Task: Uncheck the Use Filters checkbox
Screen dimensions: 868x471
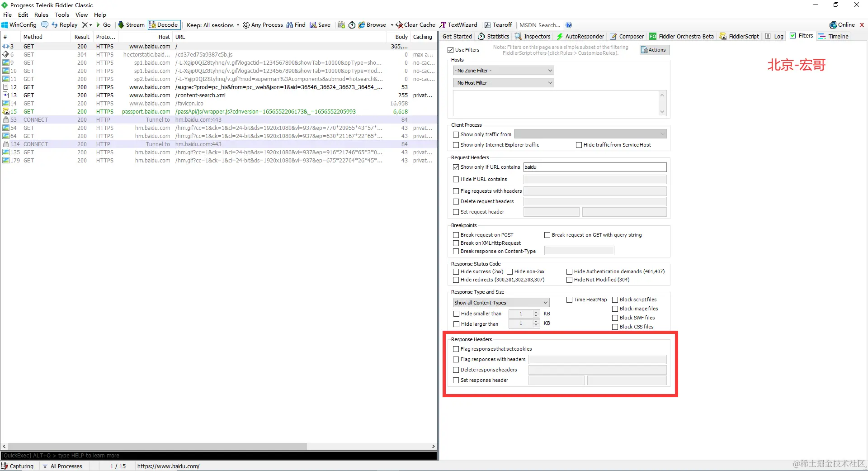Action: (x=450, y=50)
